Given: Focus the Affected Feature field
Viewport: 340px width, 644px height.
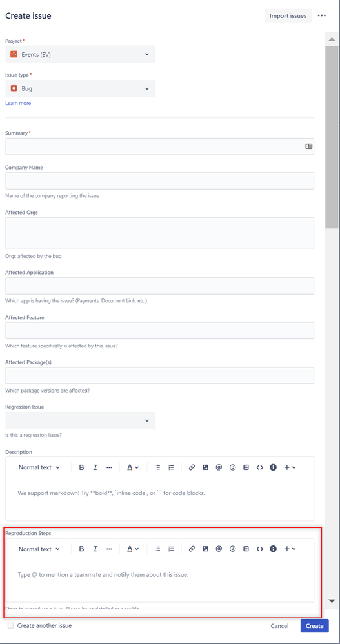Looking at the screenshot, I should click(x=160, y=331).
